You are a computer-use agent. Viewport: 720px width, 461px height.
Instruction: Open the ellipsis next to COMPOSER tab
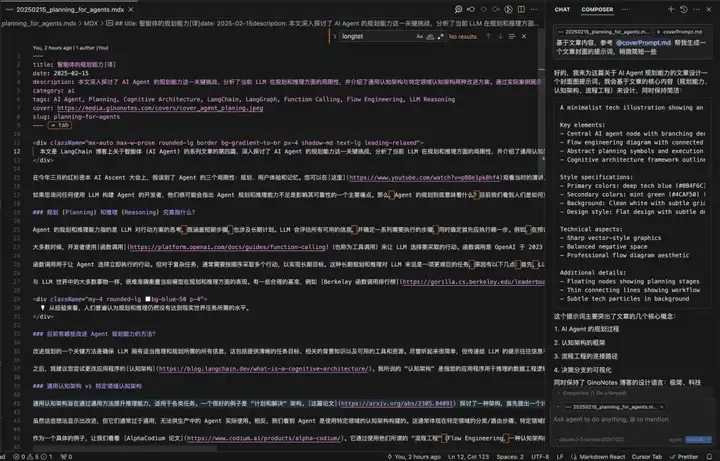click(625, 9)
